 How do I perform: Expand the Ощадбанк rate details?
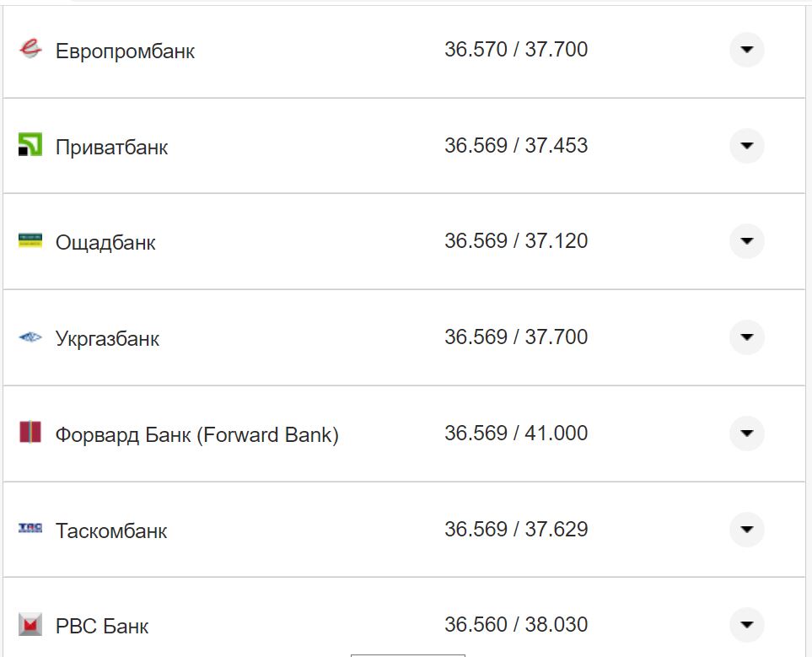[745, 241]
